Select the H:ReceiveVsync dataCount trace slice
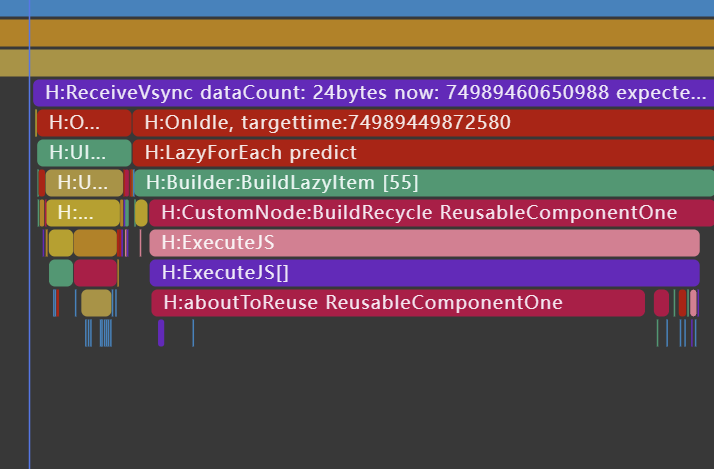Image resolution: width=714 pixels, height=469 pixels. click(373, 92)
